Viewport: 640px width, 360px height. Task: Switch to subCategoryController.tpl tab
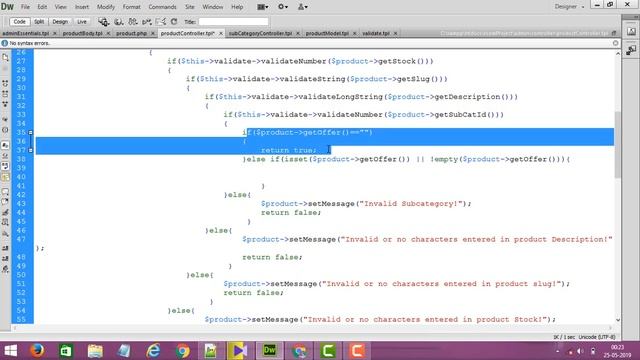(x=260, y=33)
